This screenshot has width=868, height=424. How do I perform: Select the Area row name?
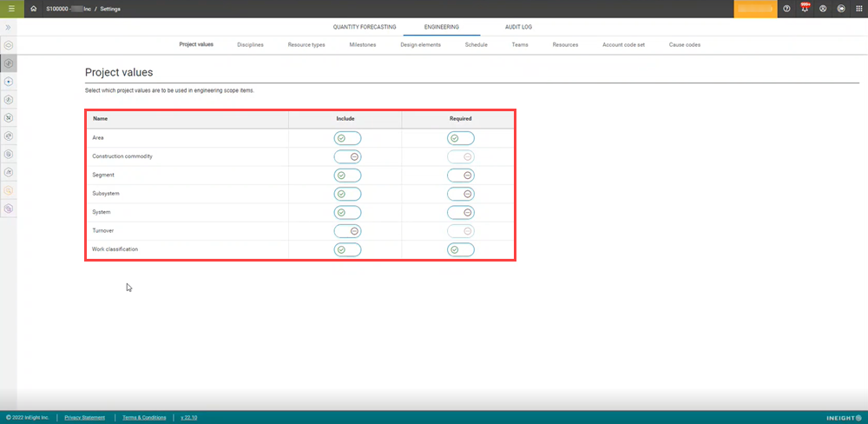coord(98,138)
